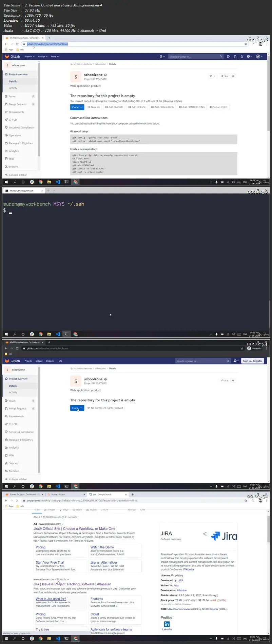Open the LinkedIn profile icon in JIRA panel
Viewport: 272px width, 644px height.
167,624
